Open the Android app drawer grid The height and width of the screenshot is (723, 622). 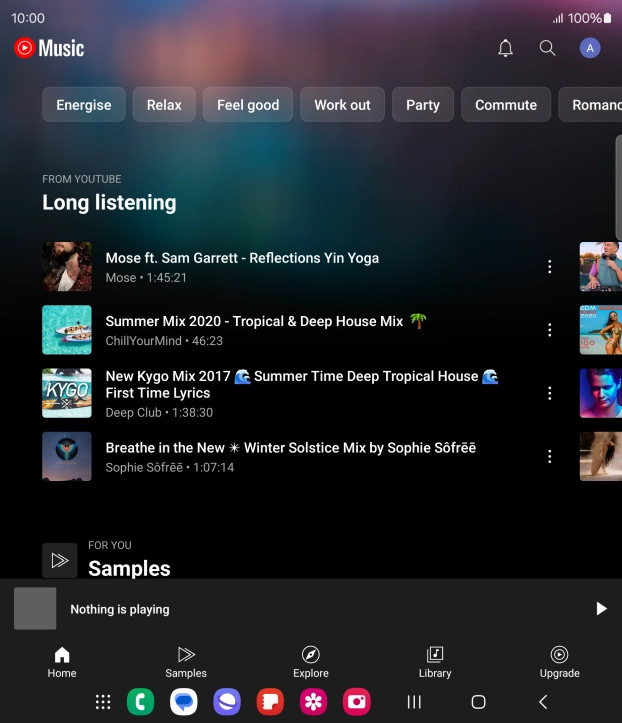[103, 702]
